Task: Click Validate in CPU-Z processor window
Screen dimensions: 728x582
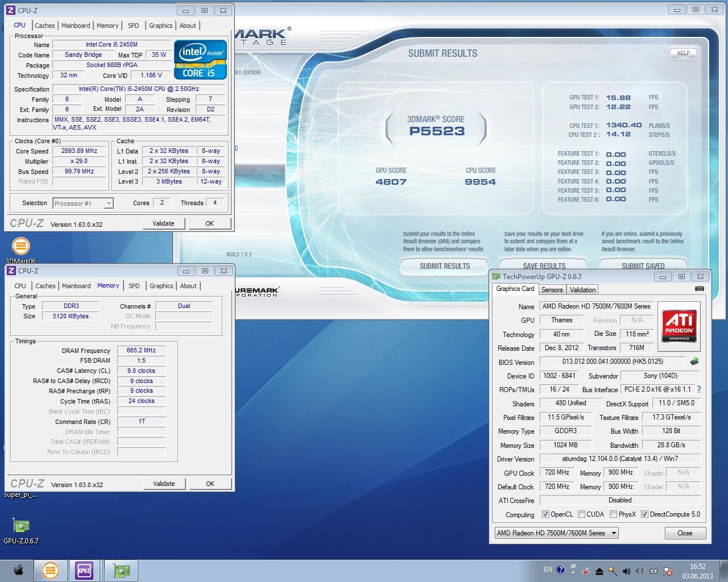Action: 163,223
